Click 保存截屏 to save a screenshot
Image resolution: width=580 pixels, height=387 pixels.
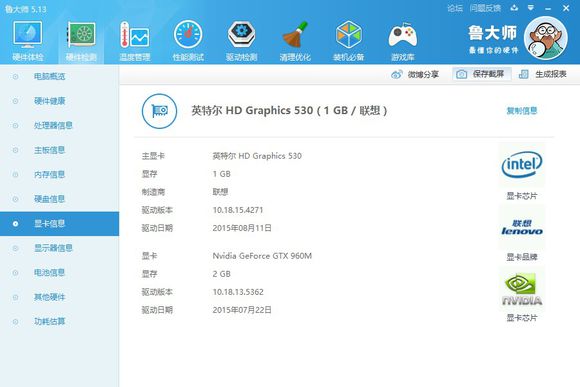pyautogui.click(x=482, y=74)
